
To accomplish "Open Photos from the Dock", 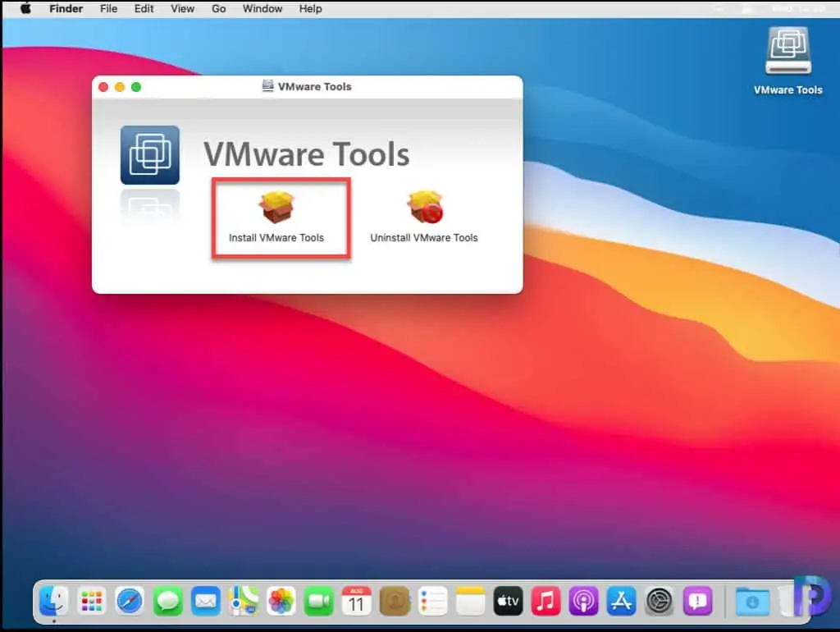I will pyautogui.click(x=281, y=601).
